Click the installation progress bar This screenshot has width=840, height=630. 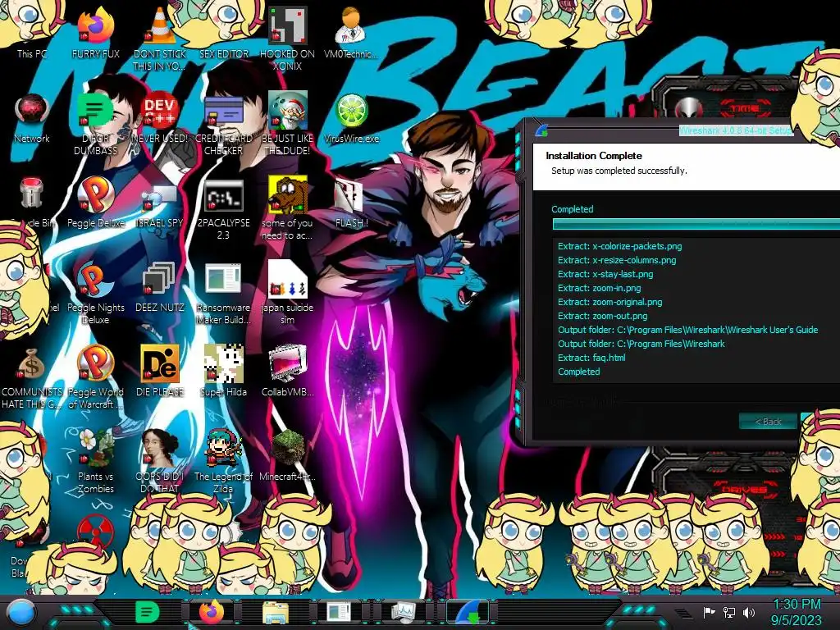696,224
